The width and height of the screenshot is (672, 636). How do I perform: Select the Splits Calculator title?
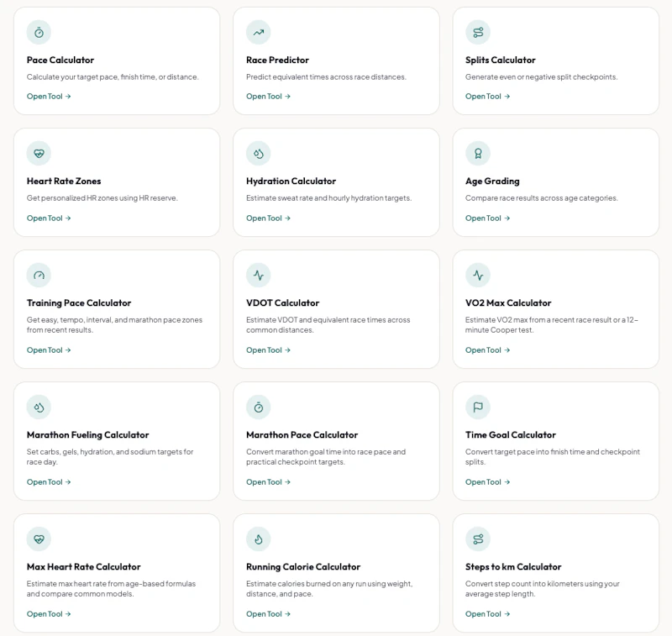[501, 60]
